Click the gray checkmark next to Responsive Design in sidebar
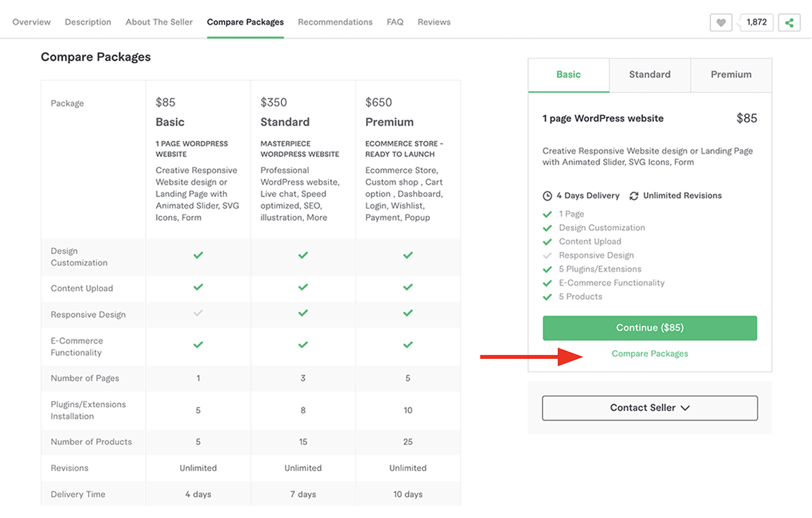Screen dimensions: 812x518 click(547, 255)
